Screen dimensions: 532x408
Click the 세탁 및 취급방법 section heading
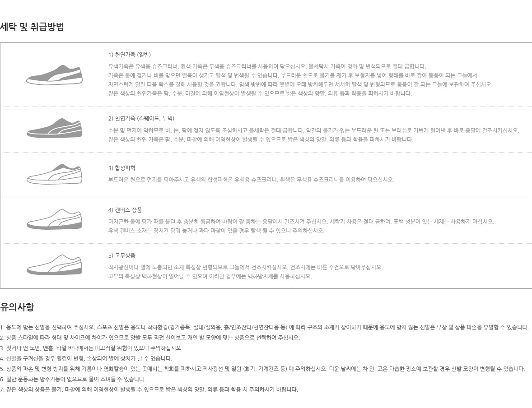32,27
